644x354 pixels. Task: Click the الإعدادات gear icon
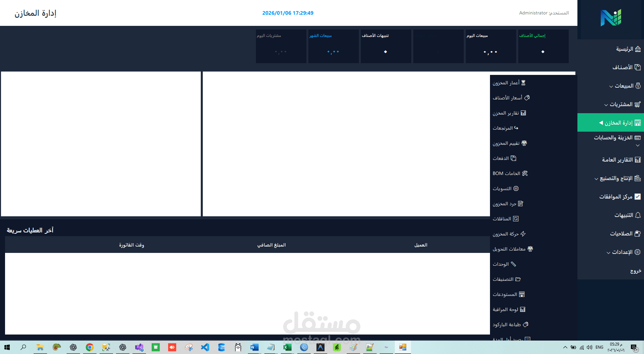click(637, 252)
